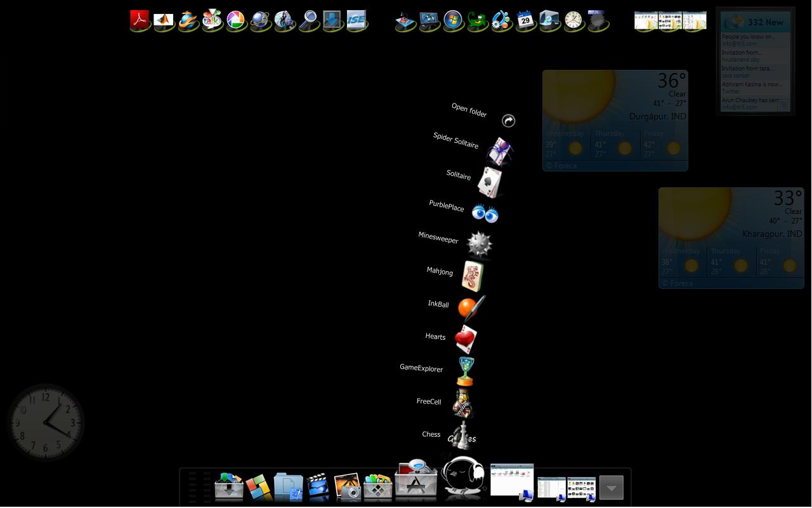
Task: Open MATLAB from the top dock
Action: 164,20
